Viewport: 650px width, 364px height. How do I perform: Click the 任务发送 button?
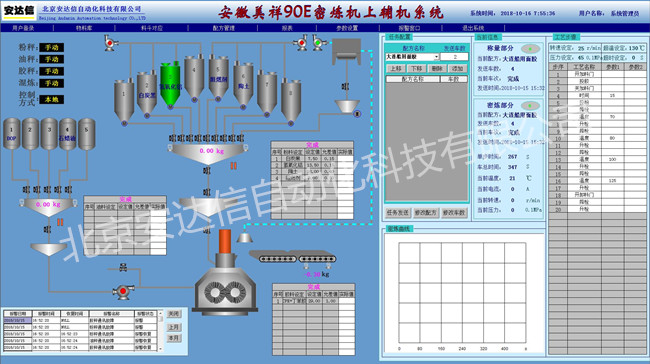click(x=398, y=213)
